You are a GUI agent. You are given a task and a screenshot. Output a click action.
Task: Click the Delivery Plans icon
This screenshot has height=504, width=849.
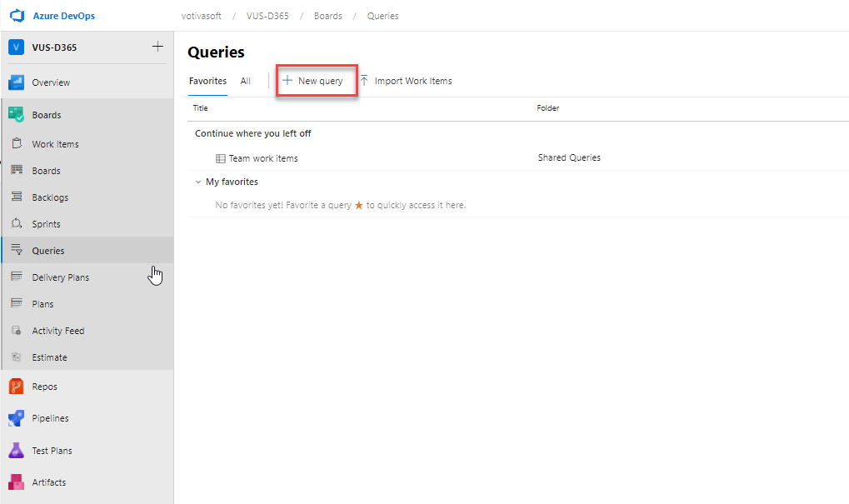17,277
